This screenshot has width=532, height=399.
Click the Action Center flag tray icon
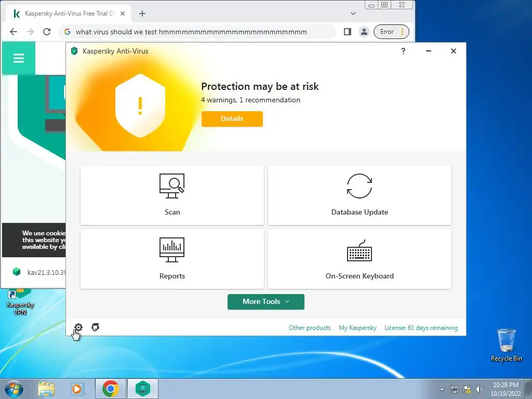467,389
